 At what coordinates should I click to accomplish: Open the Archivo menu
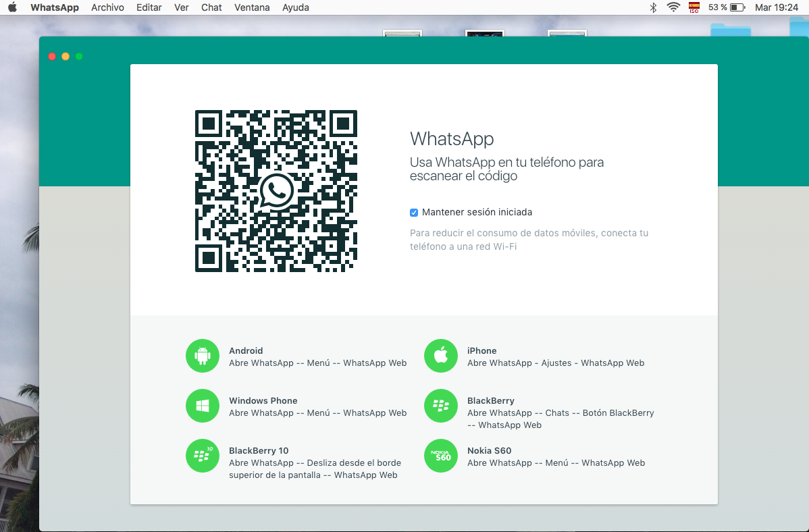(107, 7)
